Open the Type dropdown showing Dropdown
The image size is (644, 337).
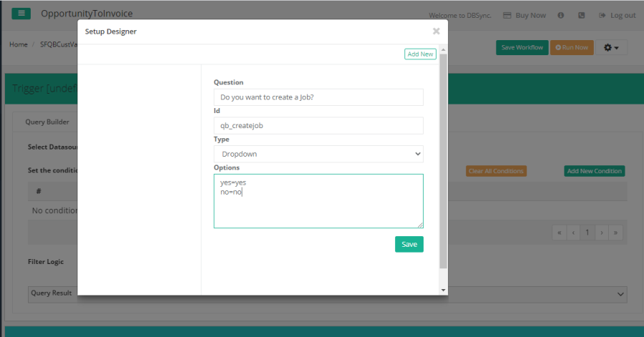click(x=318, y=154)
